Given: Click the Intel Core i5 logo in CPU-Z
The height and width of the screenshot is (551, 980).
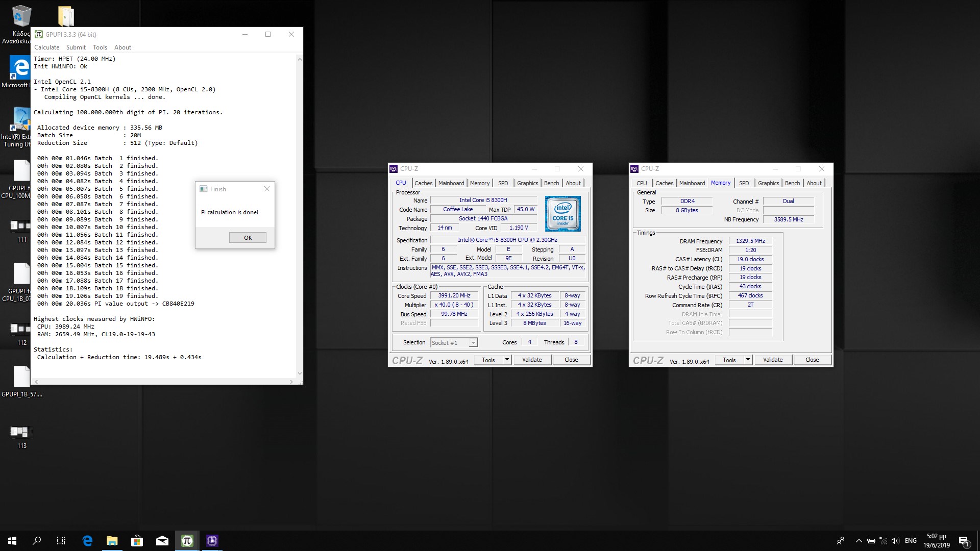Looking at the screenshot, I should coord(562,214).
